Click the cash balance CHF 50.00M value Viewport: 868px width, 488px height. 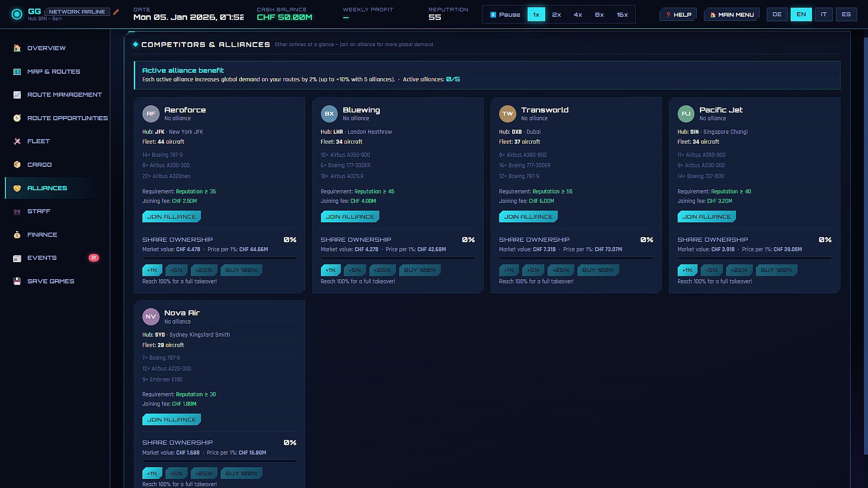point(284,17)
